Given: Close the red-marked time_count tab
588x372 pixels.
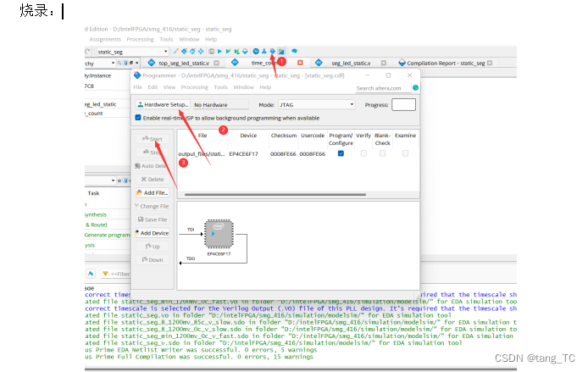Looking at the screenshot, I should click(300, 63).
